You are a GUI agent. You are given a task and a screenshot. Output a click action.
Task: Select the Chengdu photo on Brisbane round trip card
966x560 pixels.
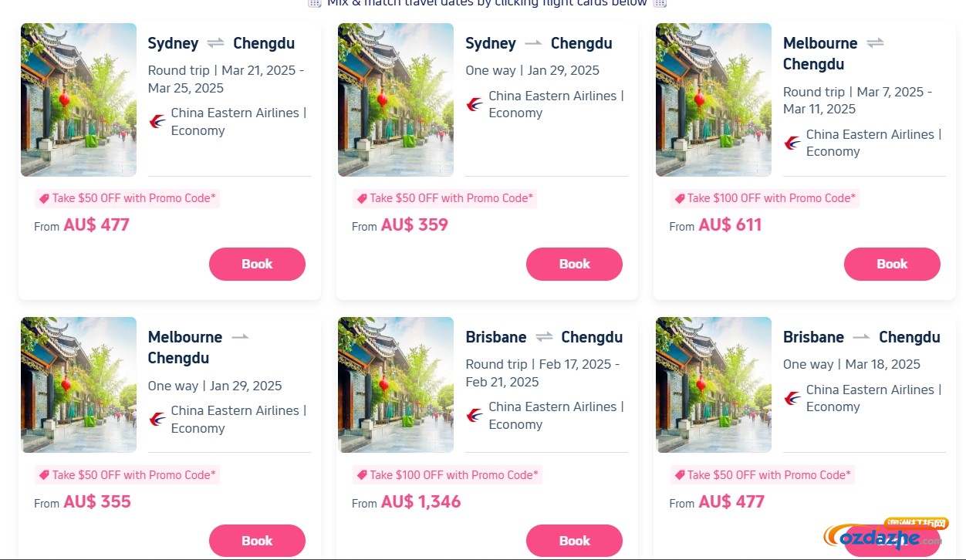pyautogui.click(x=396, y=385)
